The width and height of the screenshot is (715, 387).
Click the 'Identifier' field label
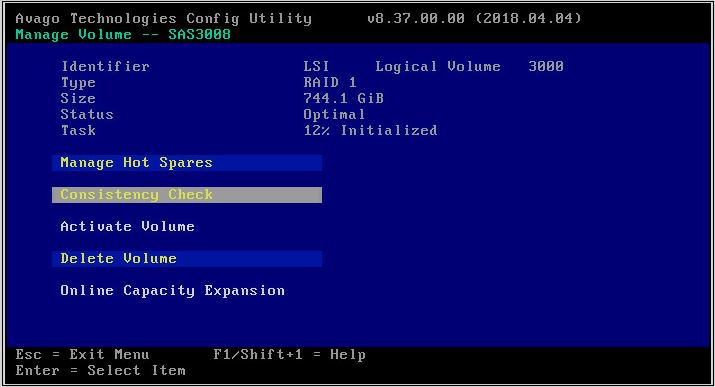point(105,67)
